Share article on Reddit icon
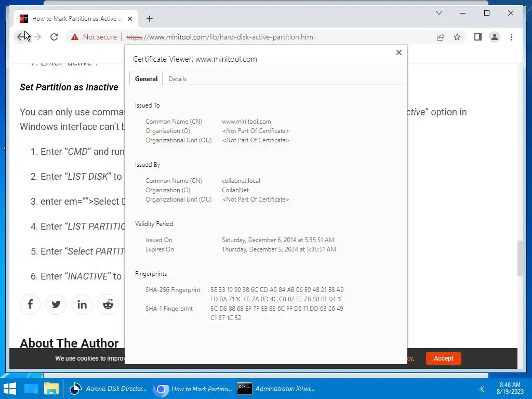The height and width of the screenshot is (399, 532). click(108, 304)
